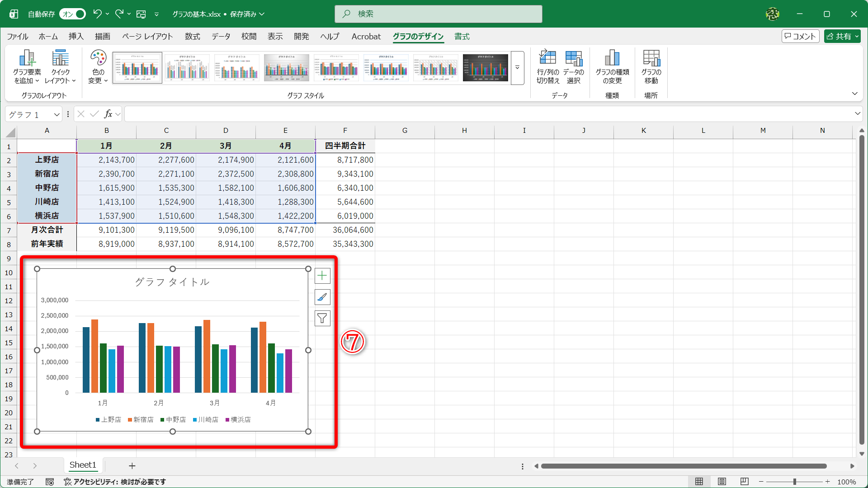This screenshot has height=488, width=868.
Task: Switch to Page Layout view in status bar
Action: pyautogui.click(x=722, y=482)
